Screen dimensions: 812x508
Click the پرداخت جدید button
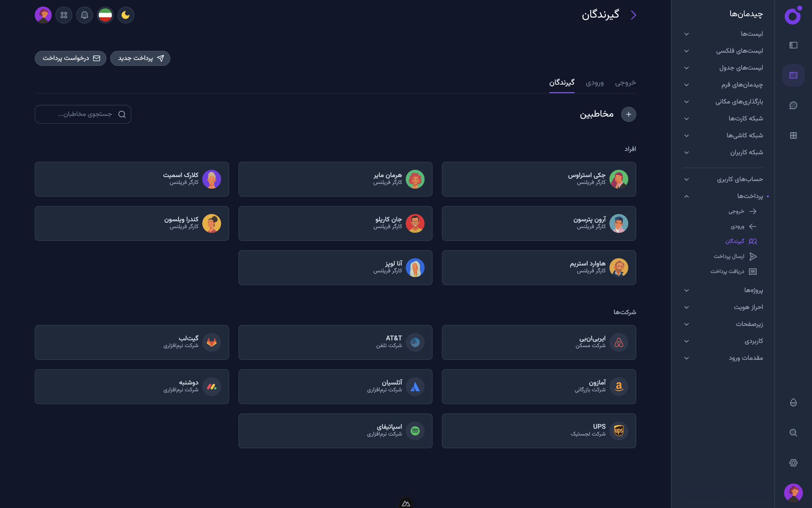pos(140,58)
